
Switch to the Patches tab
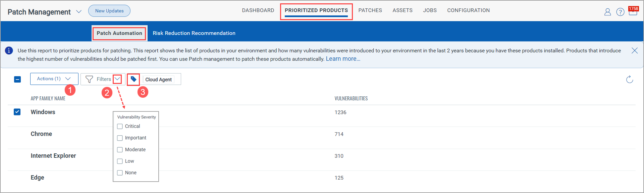click(x=370, y=10)
